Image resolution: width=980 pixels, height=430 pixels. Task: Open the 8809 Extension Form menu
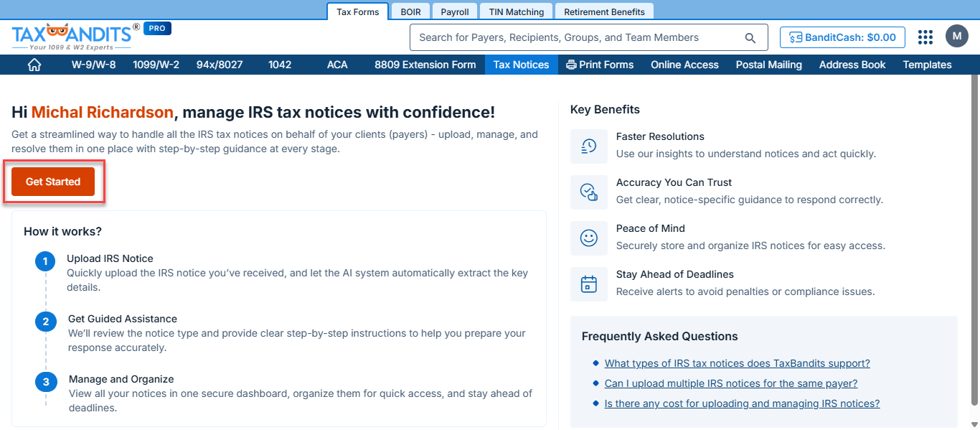(x=425, y=65)
